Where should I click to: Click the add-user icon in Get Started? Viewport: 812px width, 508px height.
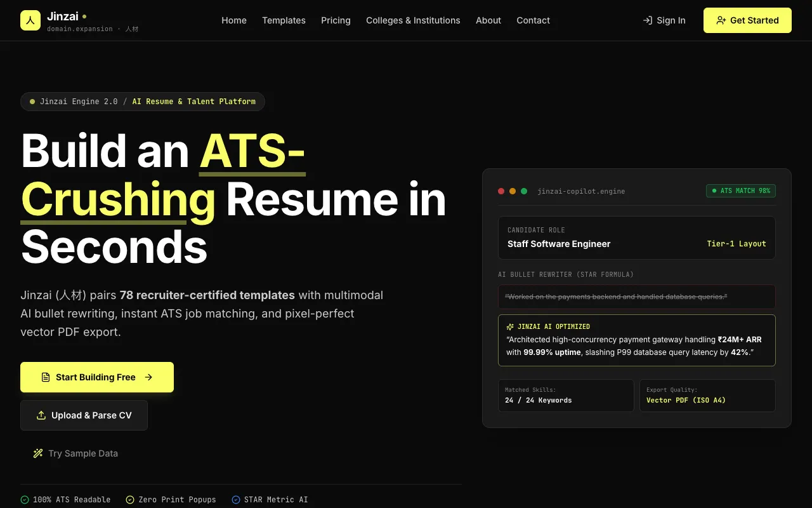pos(721,20)
